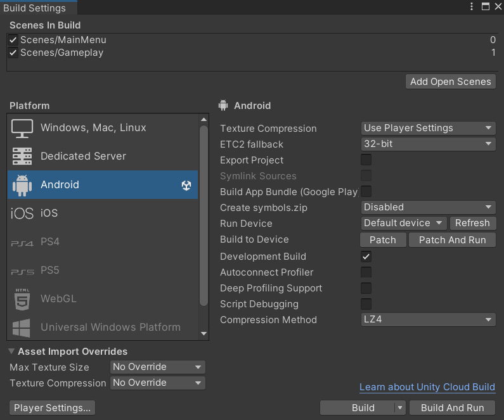The width and height of the screenshot is (504, 420).
Task: Open Texture Compression Use Player Settings dropdown
Action: (428, 128)
